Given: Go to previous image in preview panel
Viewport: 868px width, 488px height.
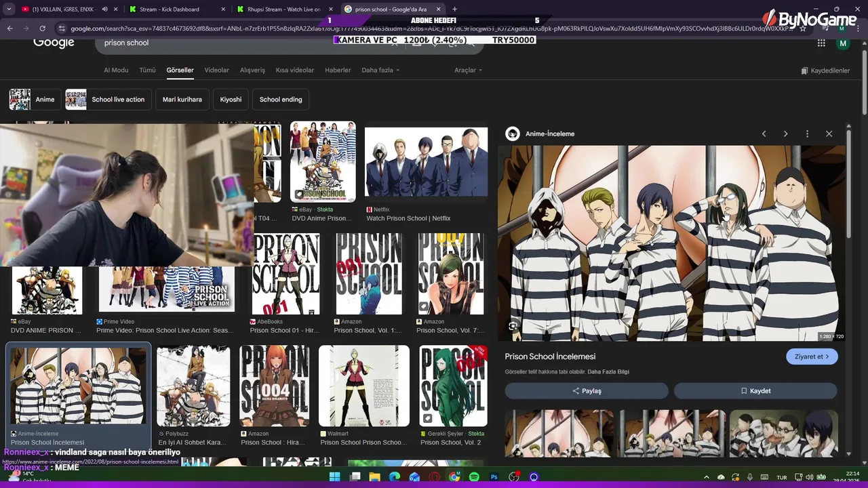Looking at the screenshot, I should point(764,134).
